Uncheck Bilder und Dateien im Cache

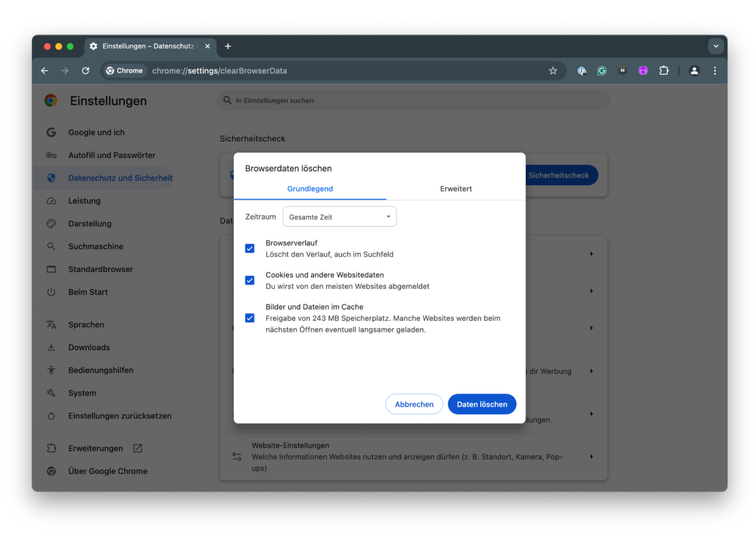(x=250, y=318)
